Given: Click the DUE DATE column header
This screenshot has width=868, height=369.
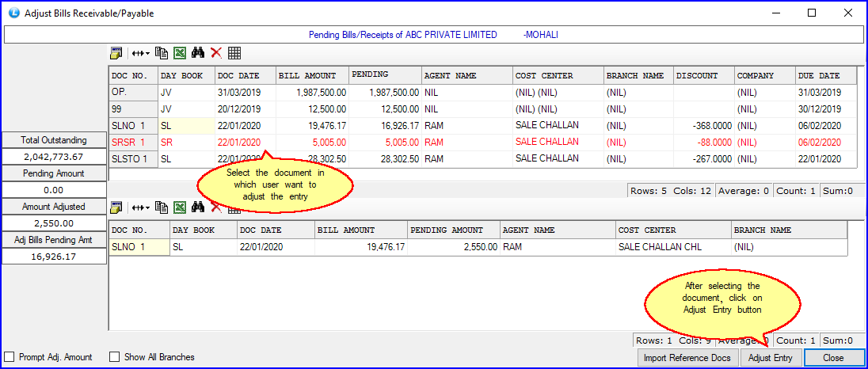Looking at the screenshot, I should pyautogui.click(x=827, y=76).
